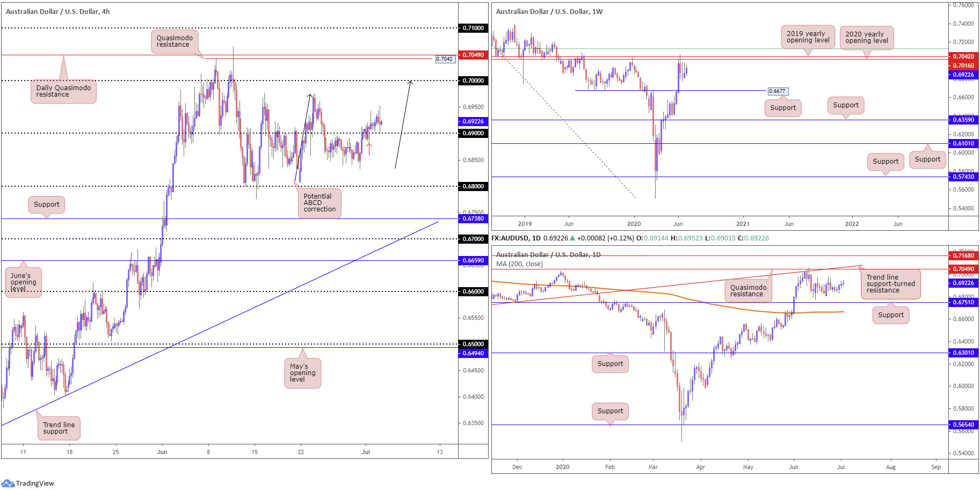This screenshot has height=490, width=980.
Task: Click the 0.69000 price label
Action: pos(473,133)
